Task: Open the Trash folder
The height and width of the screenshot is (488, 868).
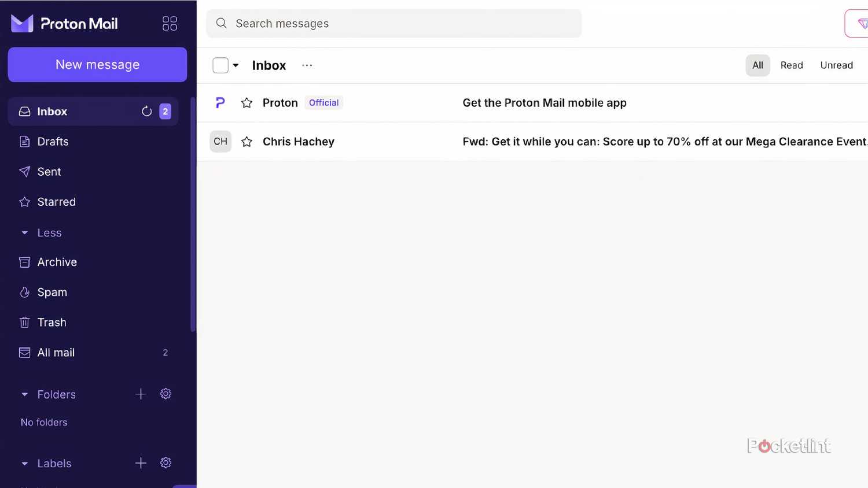Action: (x=52, y=322)
